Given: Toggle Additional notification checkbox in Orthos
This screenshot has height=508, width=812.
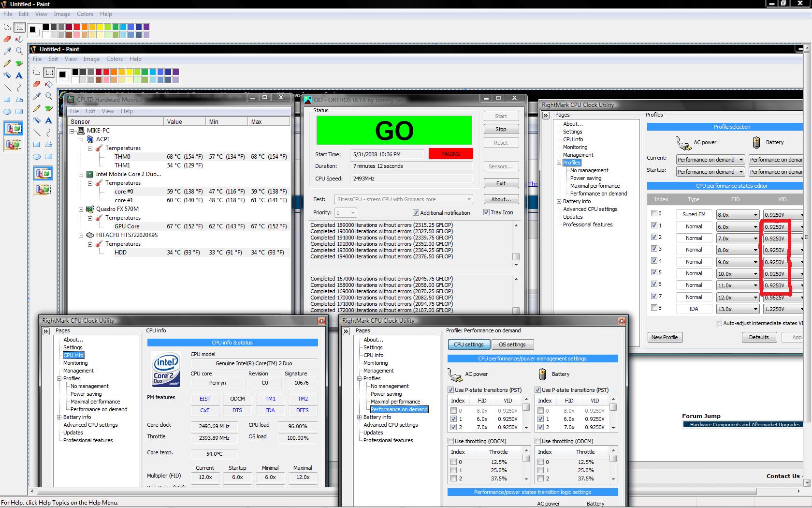Looking at the screenshot, I should point(416,213).
